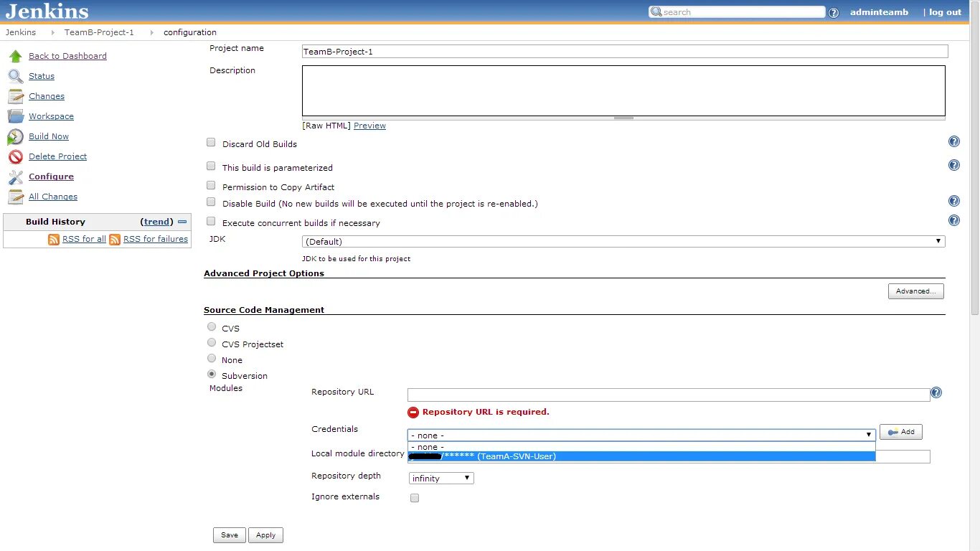
Task: Click Description text area
Action: pyautogui.click(x=623, y=90)
